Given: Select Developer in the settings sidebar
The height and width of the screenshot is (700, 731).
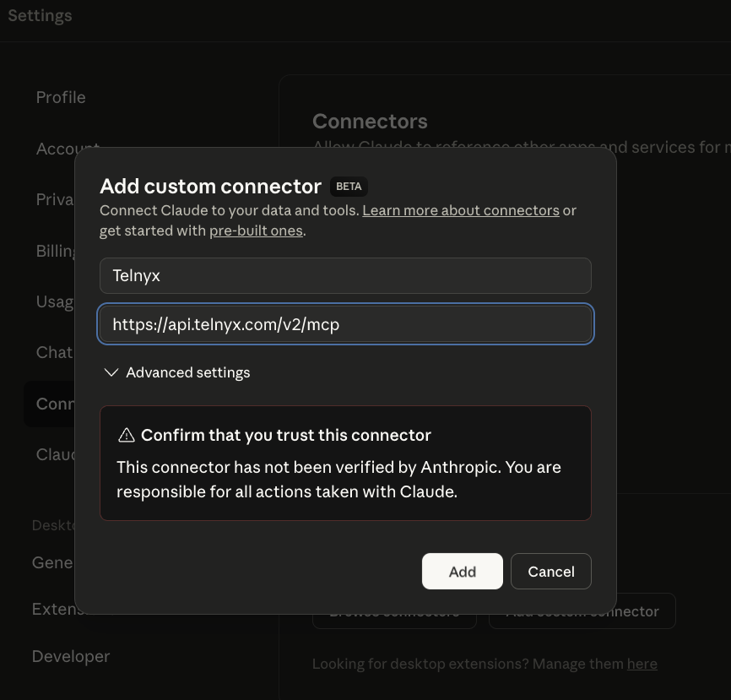Looking at the screenshot, I should [x=71, y=656].
